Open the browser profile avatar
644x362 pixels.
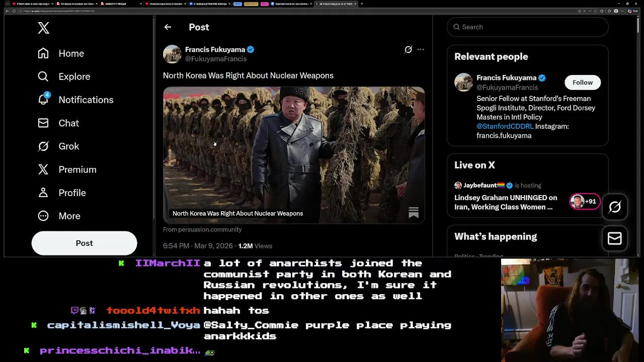coord(617,11)
